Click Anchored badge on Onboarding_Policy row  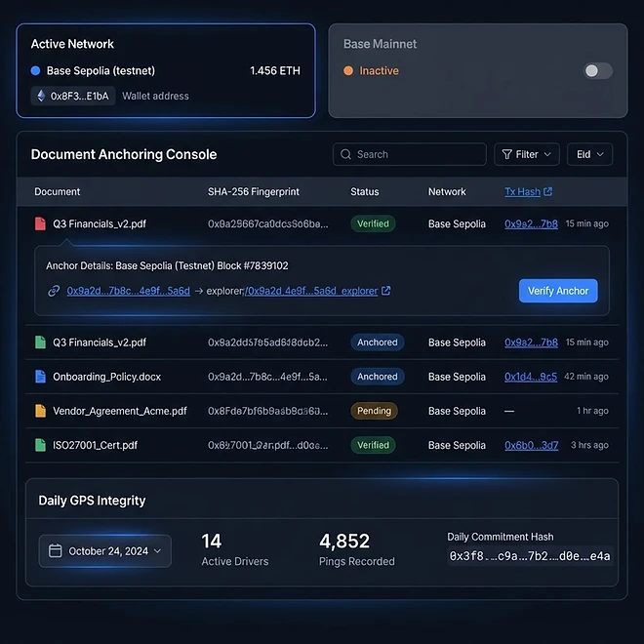click(378, 377)
